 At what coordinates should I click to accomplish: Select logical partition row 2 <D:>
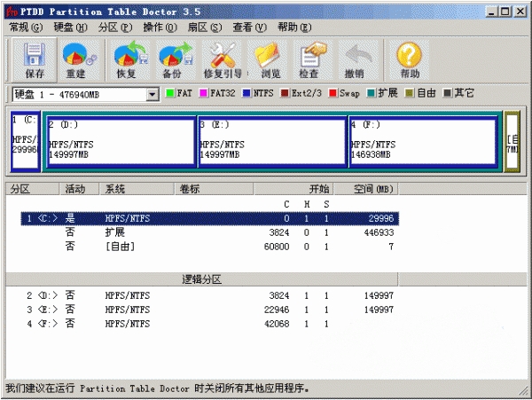pyautogui.click(x=209, y=295)
